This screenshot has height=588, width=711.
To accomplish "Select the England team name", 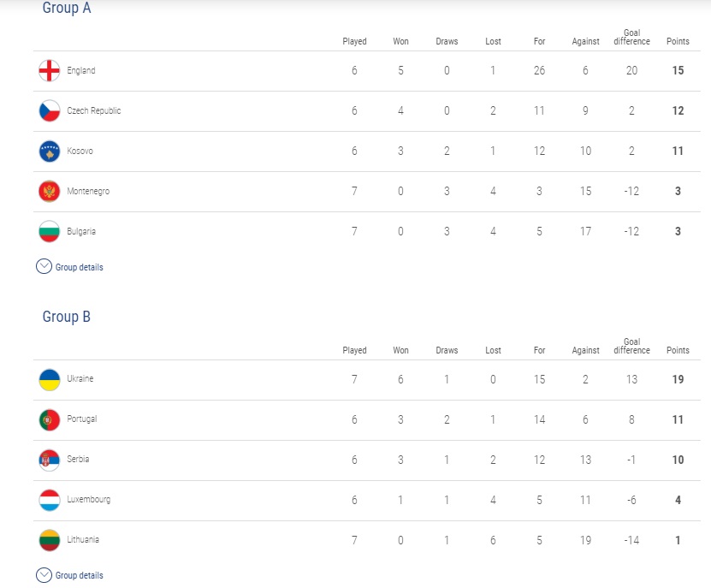I will [x=81, y=70].
